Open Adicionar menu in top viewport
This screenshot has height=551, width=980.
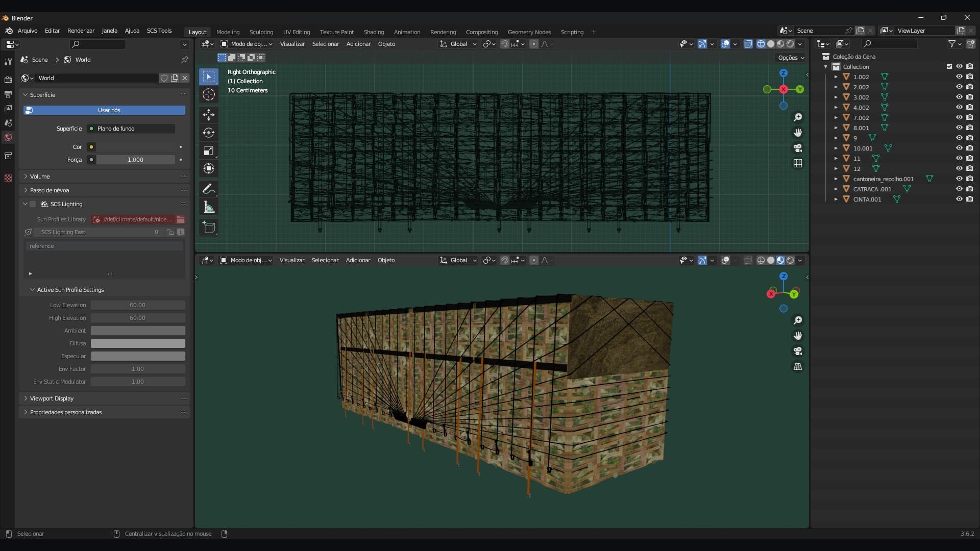[358, 44]
